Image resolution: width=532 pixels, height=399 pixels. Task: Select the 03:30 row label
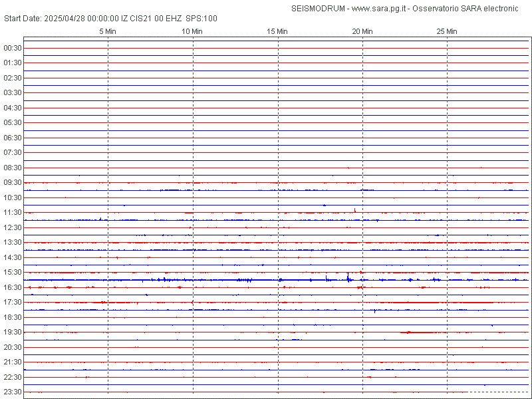point(13,92)
